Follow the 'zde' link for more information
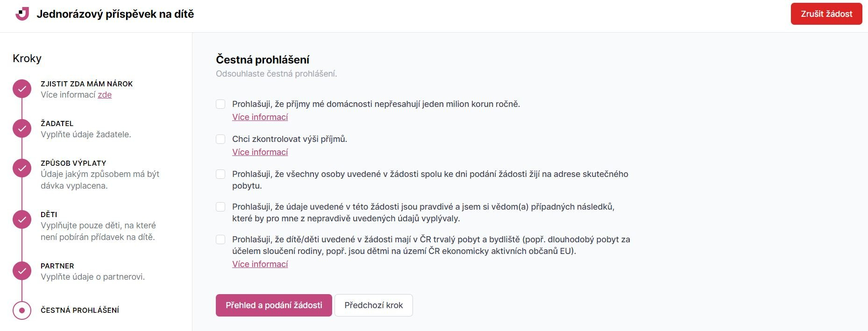Viewport: 868px width, 331px height. (x=105, y=95)
